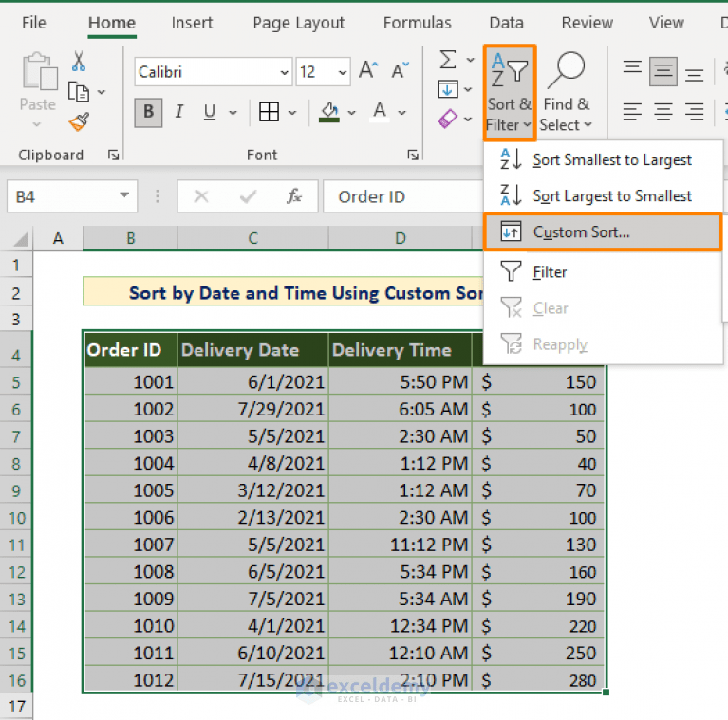Expand the Name Box dropdown arrow
This screenshot has width=728, height=720.
pyautogui.click(x=124, y=195)
